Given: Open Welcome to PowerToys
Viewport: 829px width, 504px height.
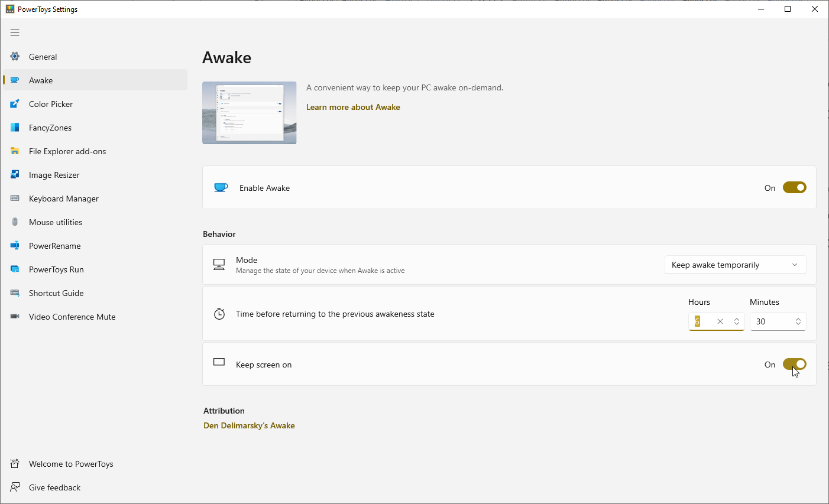Looking at the screenshot, I should tap(95, 464).
